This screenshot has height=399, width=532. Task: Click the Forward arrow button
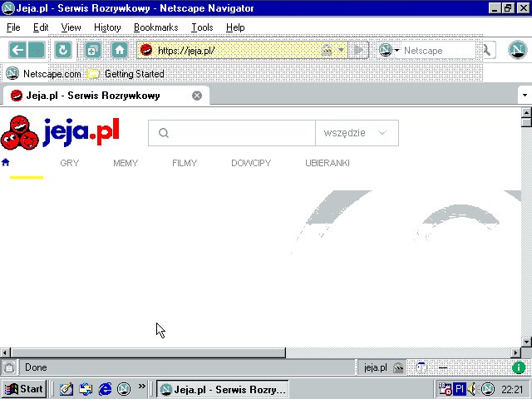[x=37, y=50]
